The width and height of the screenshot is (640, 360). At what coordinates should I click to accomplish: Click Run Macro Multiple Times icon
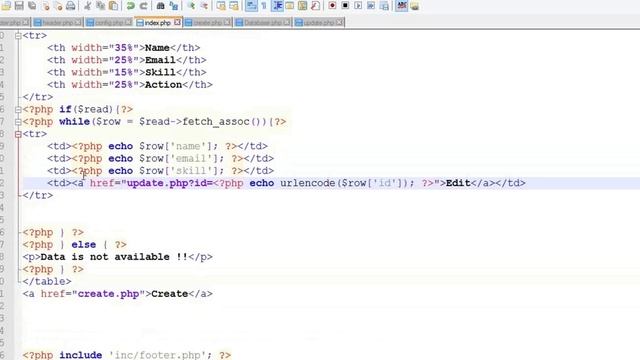371,6
